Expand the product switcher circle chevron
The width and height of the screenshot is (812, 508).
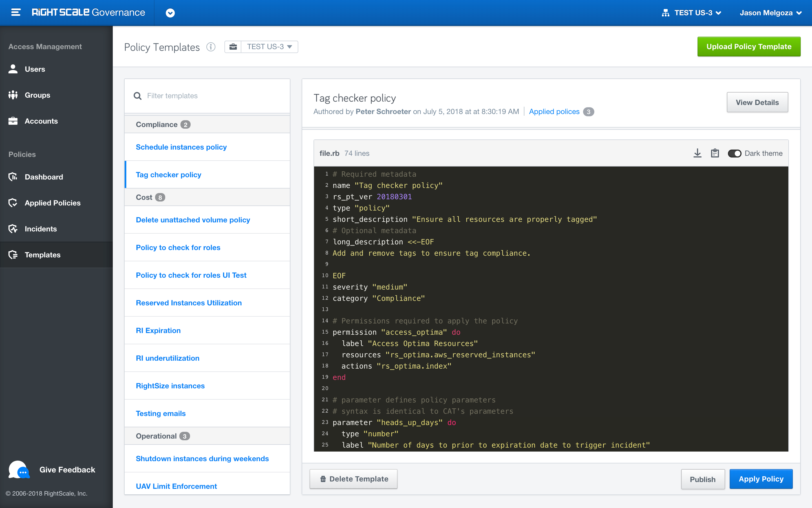click(170, 13)
